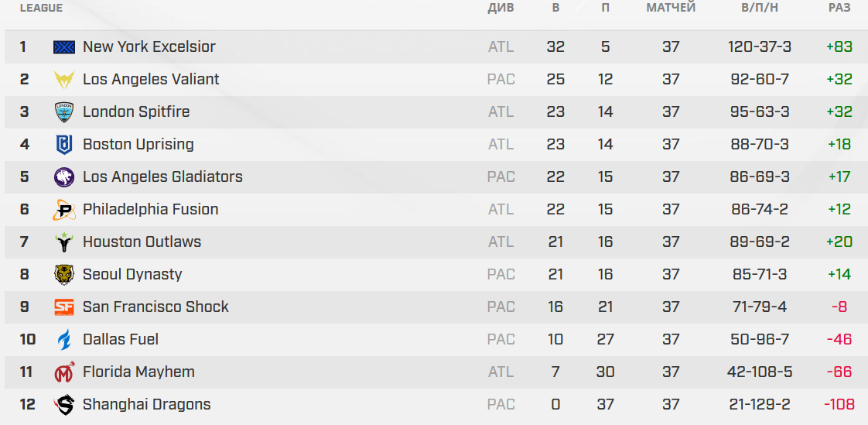The width and height of the screenshot is (868, 425).
Task: Open the Seoul Dynasty team name link
Action: coord(132,275)
